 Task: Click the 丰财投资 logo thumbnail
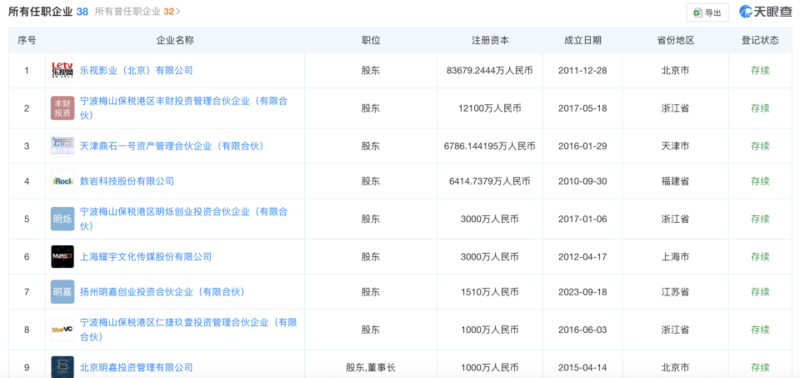point(62,108)
